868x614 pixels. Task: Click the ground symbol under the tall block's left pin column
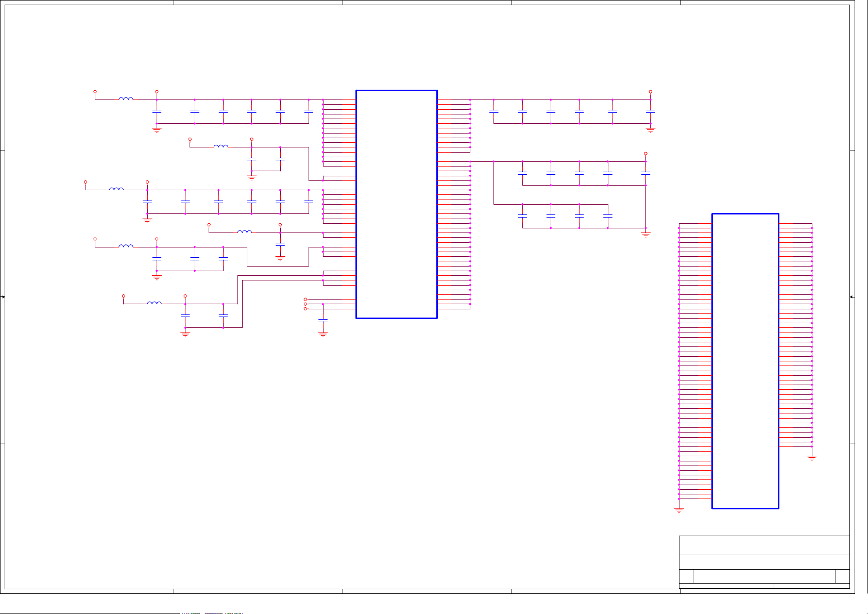pos(679,510)
